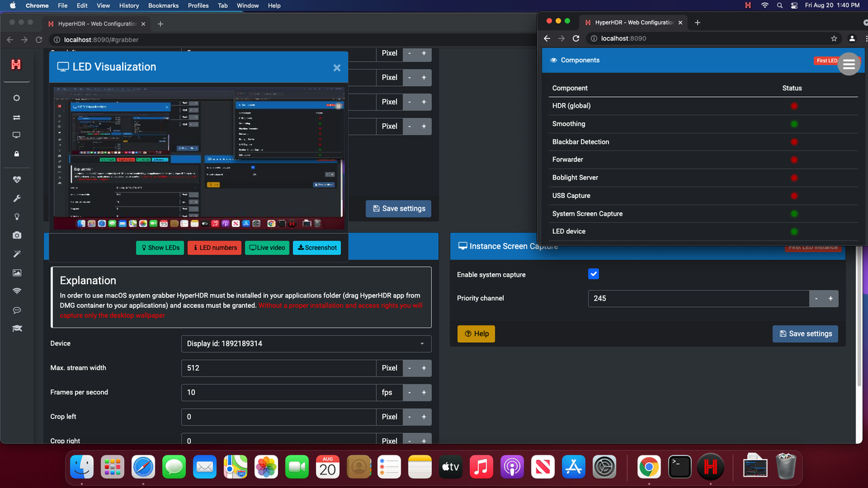
Task: Click the sidebar wrench icon
Action: [x=17, y=199]
